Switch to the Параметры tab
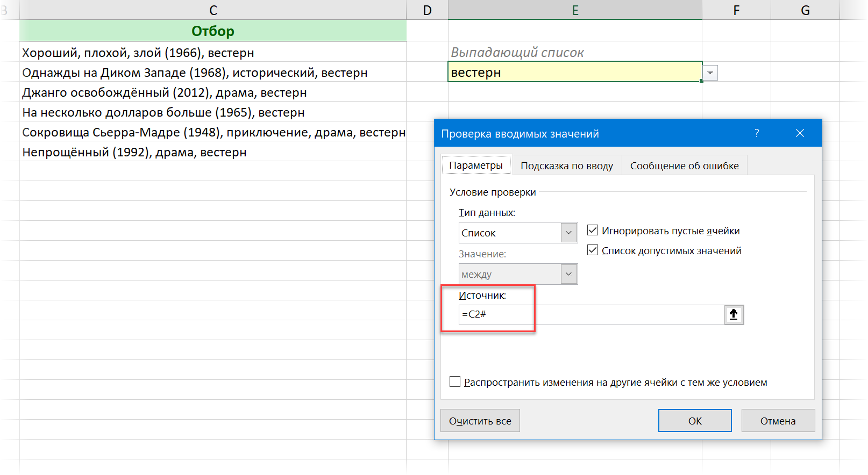Image resolution: width=868 pixels, height=475 pixels. pos(476,165)
